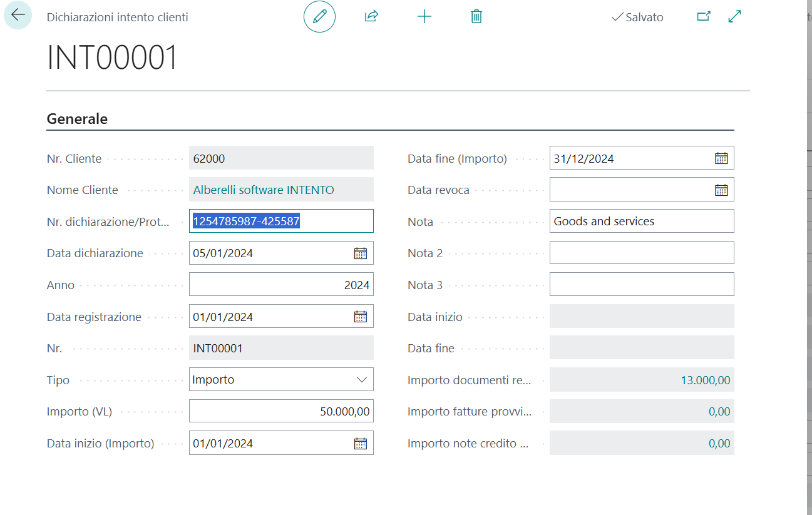Open calendar for Data inizio (Importo)
812x515 pixels.
pyautogui.click(x=361, y=444)
